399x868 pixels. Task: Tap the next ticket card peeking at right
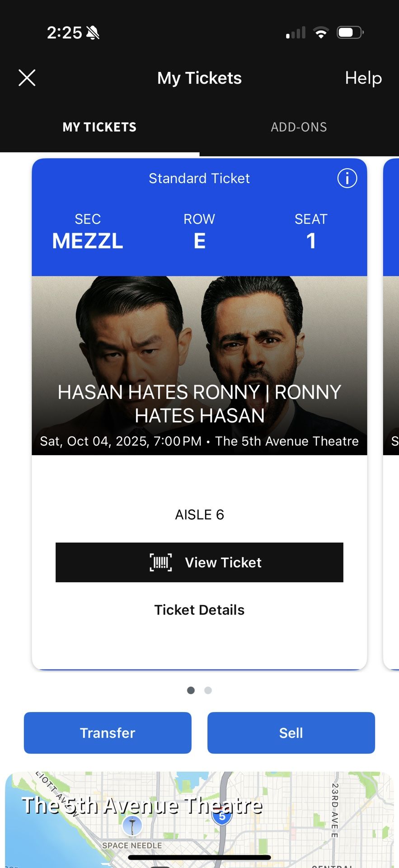tap(391, 407)
